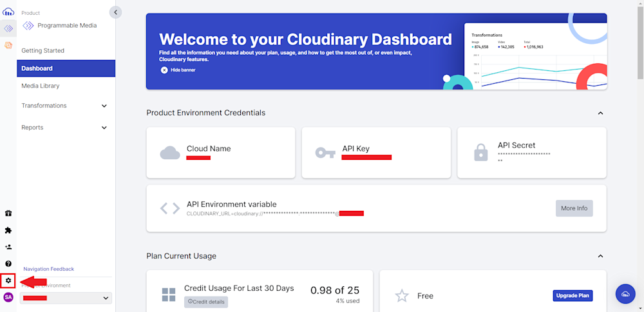Expand the Reports menu
The height and width of the screenshot is (312, 644).
pyautogui.click(x=104, y=128)
